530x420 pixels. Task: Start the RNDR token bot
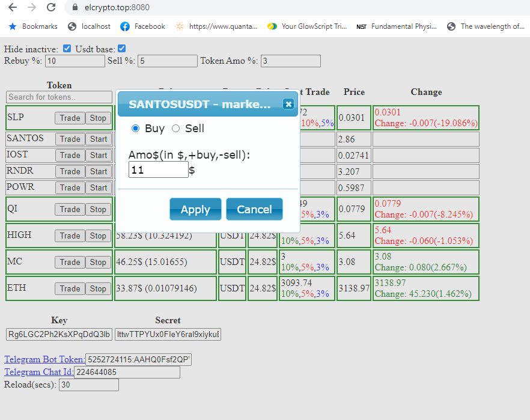click(x=99, y=171)
